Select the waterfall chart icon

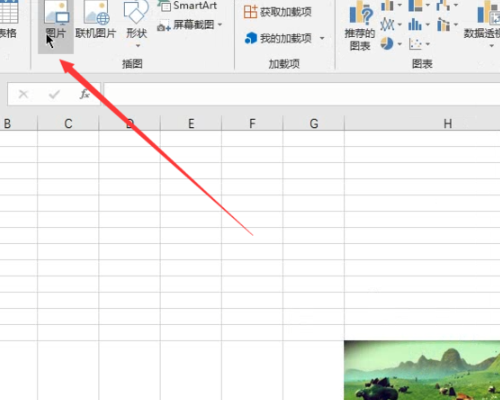[x=443, y=6]
